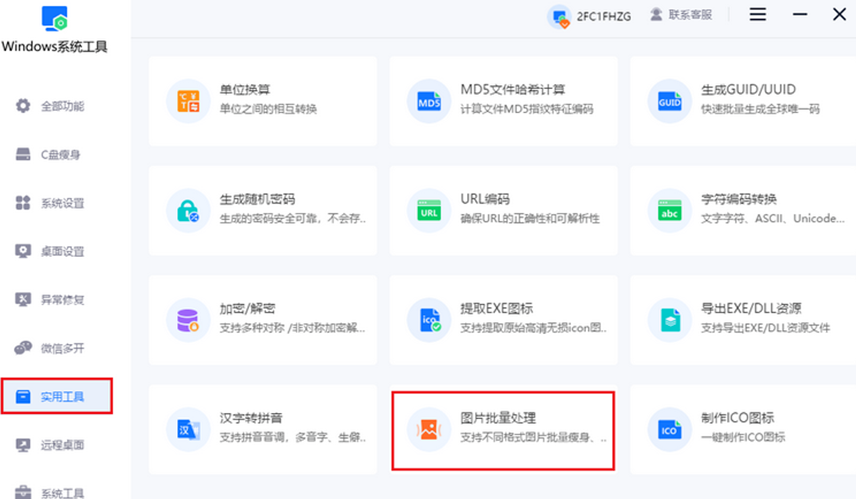
Task: Click the 导出EXE/DLL资源 file icon
Action: click(x=670, y=320)
